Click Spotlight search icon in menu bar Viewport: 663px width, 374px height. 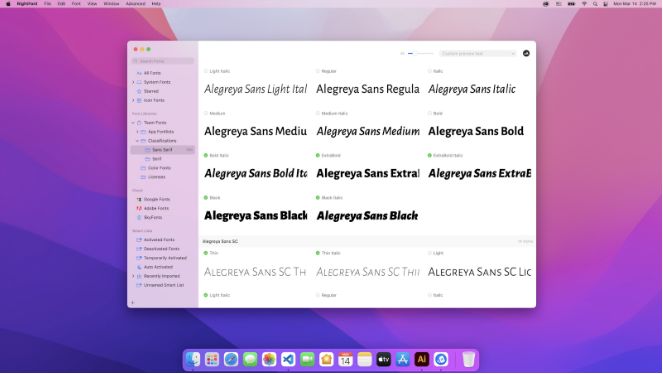(595, 4)
